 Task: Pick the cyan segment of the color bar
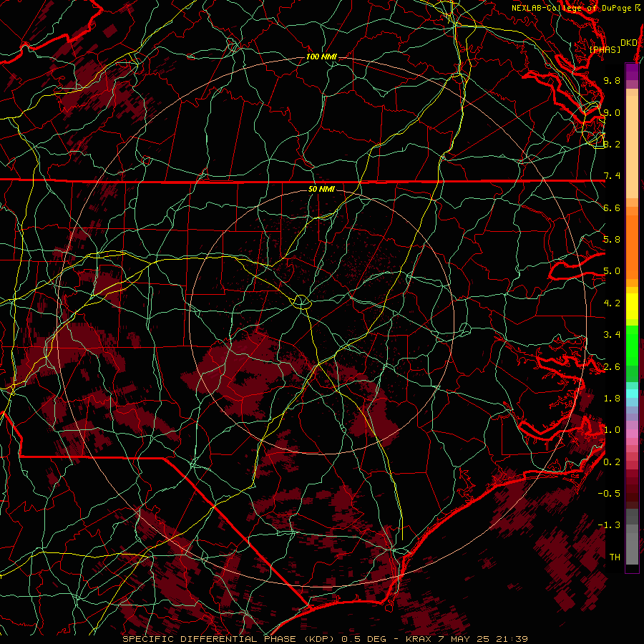(x=632, y=394)
